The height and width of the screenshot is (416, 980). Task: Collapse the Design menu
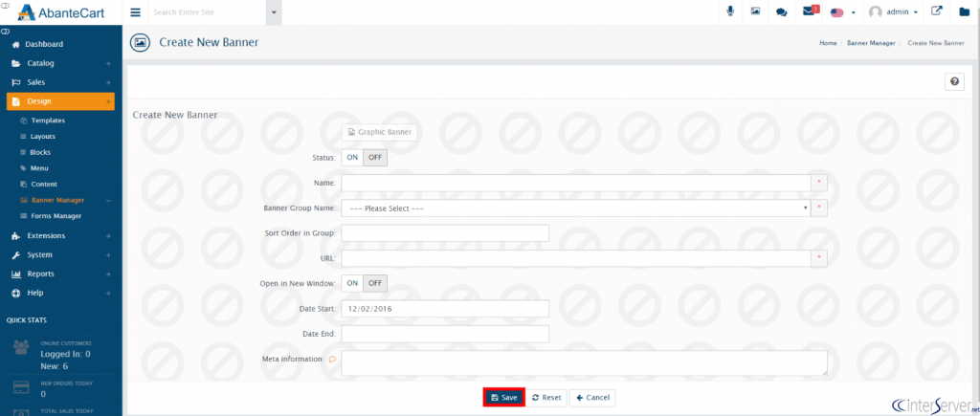coord(60,101)
